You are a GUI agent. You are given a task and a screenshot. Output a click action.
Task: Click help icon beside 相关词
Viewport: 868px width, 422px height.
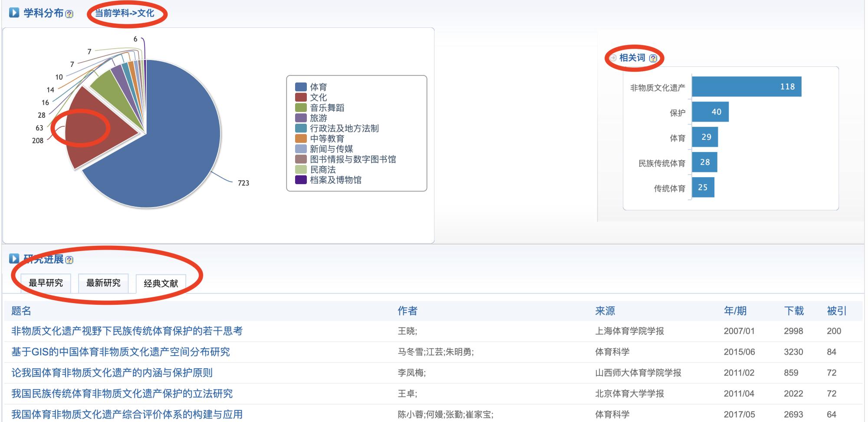[653, 58]
